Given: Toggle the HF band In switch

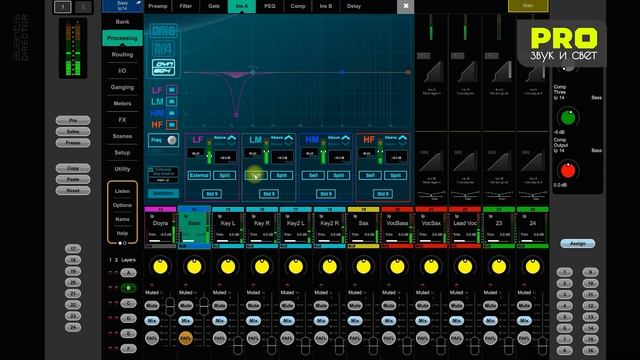Looking at the screenshot, I should coord(172,124).
